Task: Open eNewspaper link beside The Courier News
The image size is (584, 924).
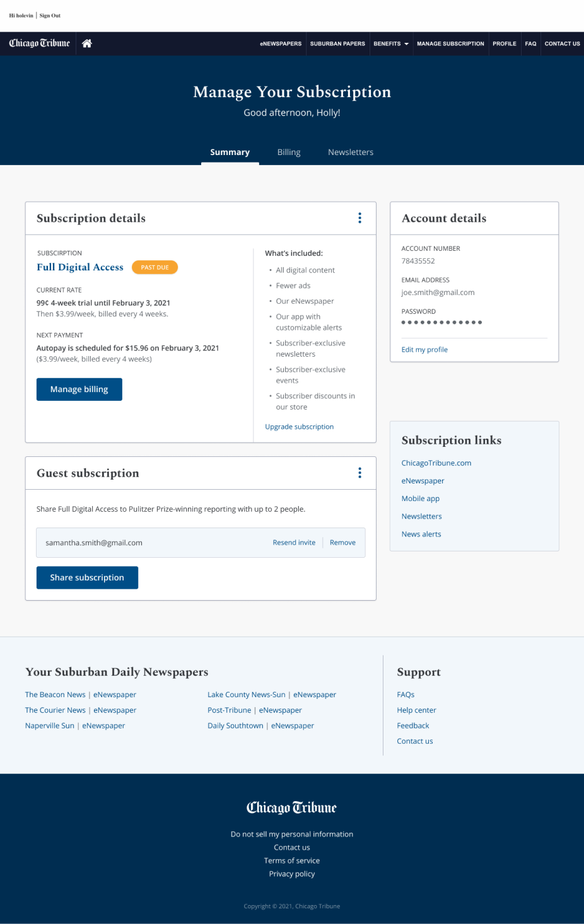Action: click(x=115, y=710)
